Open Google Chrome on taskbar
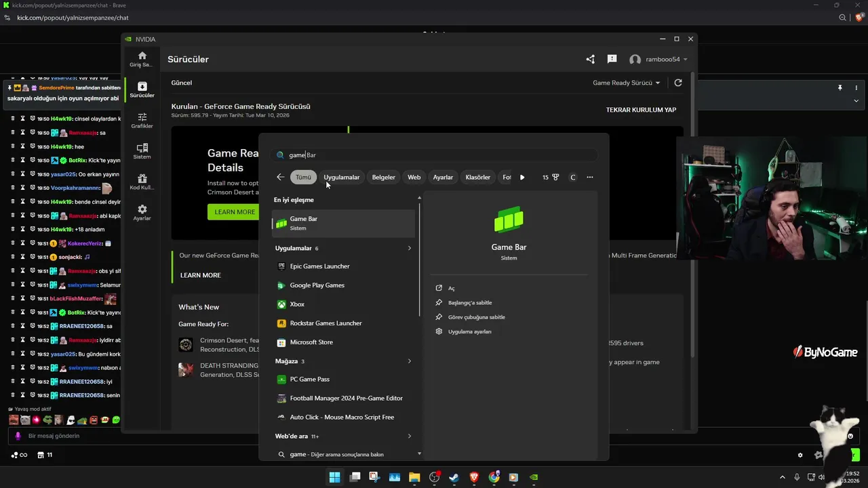 [494, 477]
